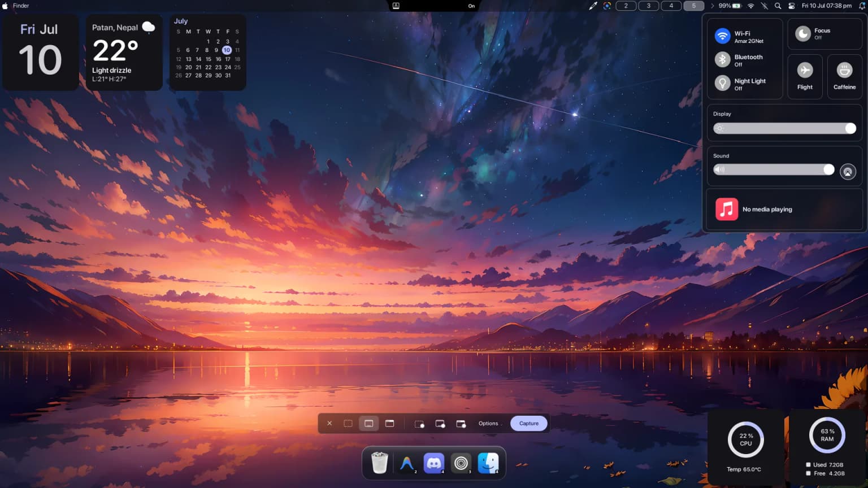Click the color picker eyedropper in menu bar
Viewport: 868px width, 488px height.
pos(593,6)
